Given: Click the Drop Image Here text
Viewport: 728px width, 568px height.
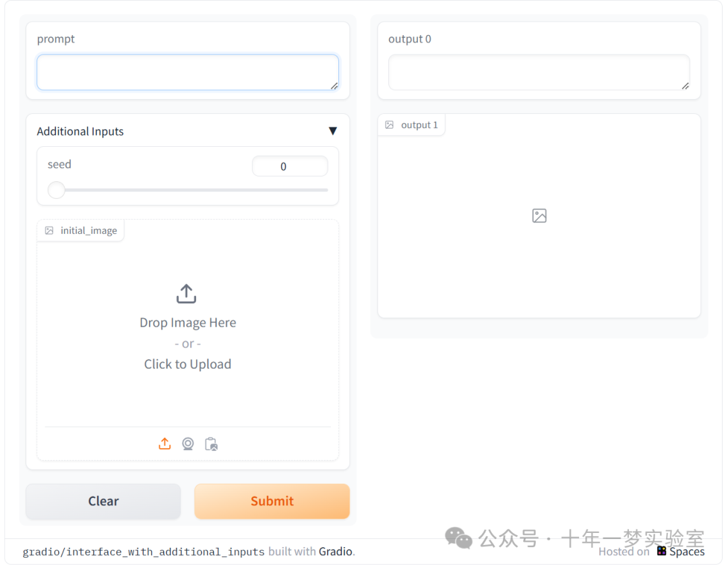Looking at the screenshot, I should pyautogui.click(x=188, y=323).
